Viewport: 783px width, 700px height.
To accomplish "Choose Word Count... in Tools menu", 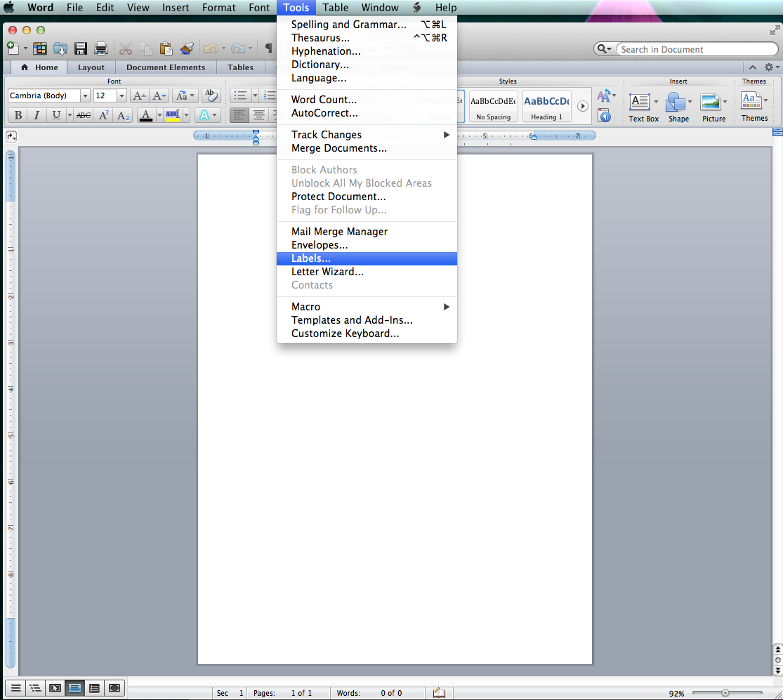I will [367, 100].
